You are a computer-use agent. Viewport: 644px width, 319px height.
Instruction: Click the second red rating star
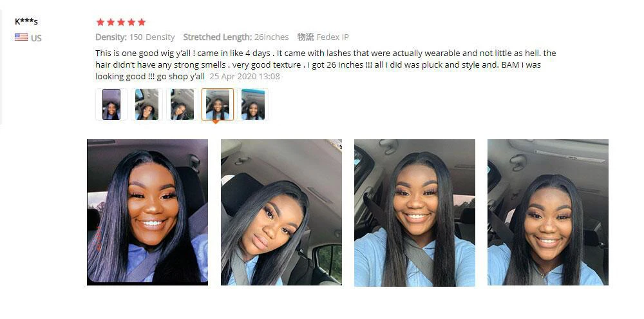(111, 22)
